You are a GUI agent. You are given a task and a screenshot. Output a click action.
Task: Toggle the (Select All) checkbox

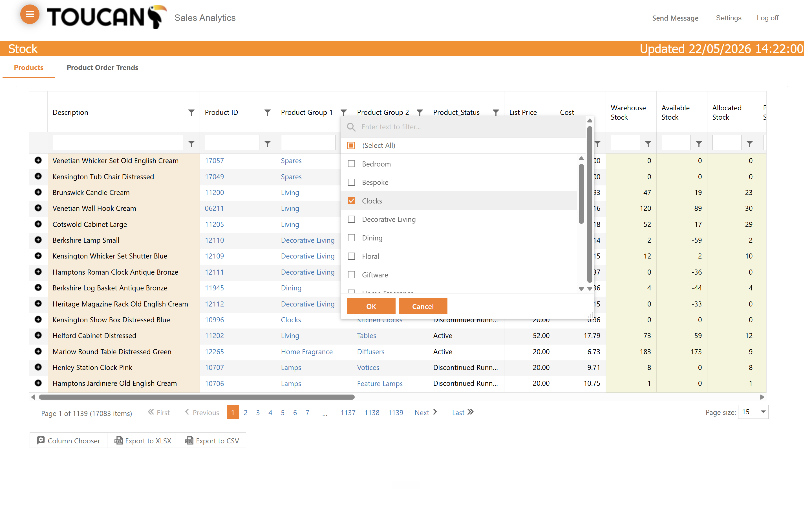(351, 145)
